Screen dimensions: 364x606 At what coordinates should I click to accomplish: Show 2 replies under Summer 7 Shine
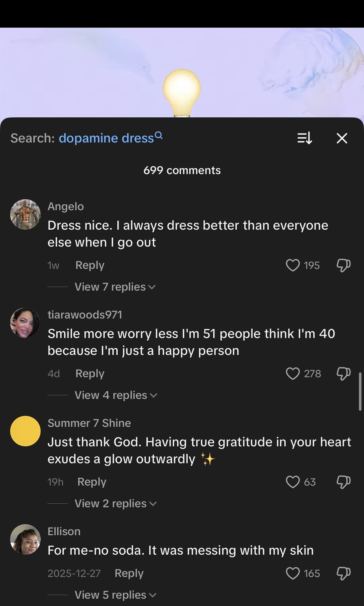(x=115, y=504)
